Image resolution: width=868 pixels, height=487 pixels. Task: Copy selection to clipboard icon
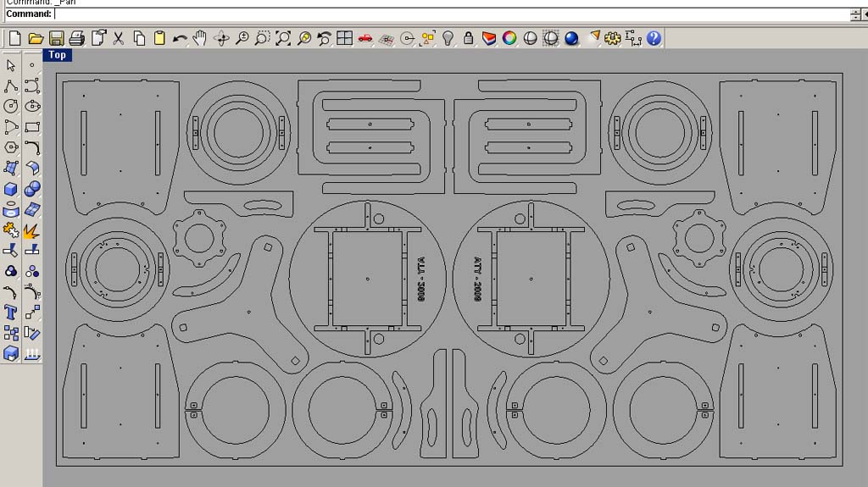point(139,38)
